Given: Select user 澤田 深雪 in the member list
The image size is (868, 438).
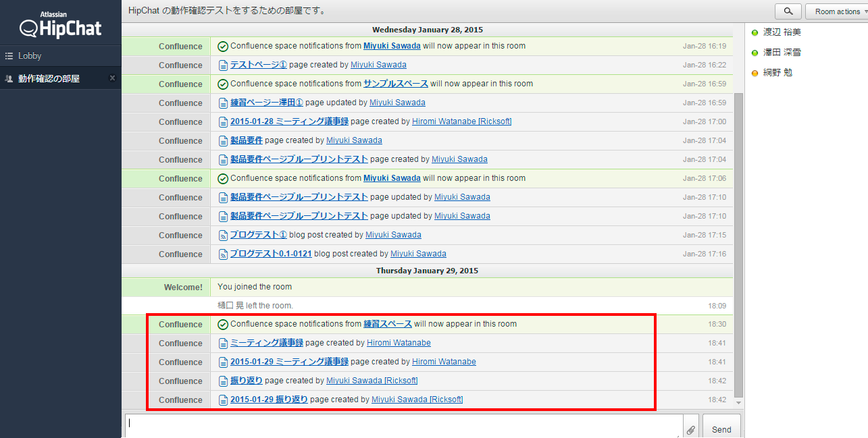Looking at the screenshot, I should 782,53.
